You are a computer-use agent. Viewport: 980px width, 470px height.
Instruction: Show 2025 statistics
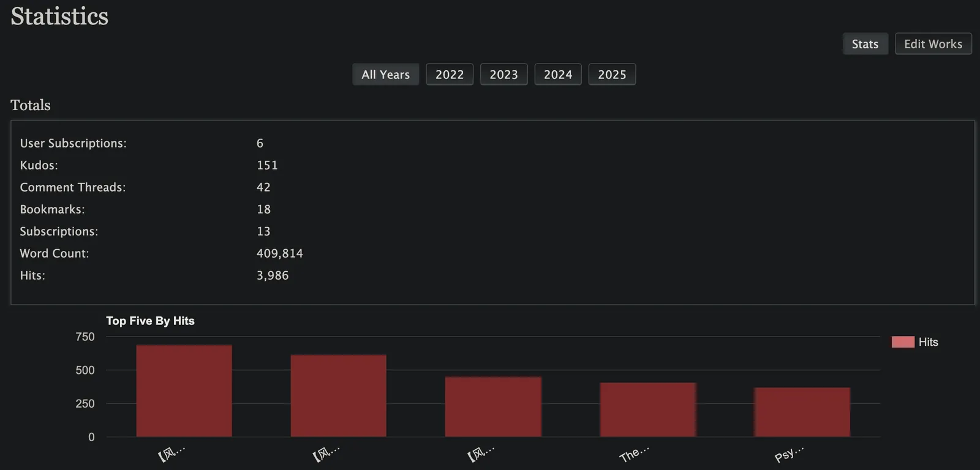pos(612,75)
